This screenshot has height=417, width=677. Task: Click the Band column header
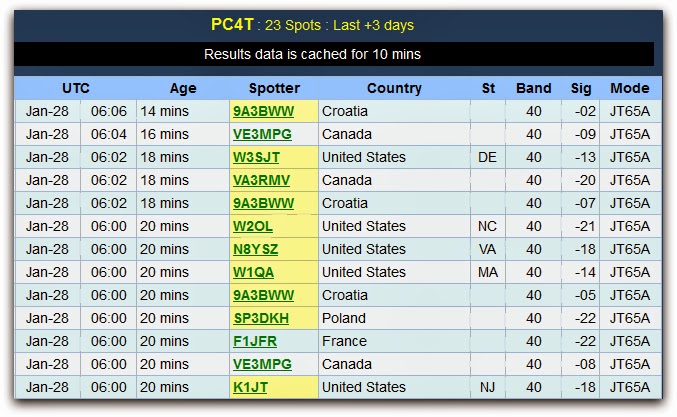click(x=534, y=88)
